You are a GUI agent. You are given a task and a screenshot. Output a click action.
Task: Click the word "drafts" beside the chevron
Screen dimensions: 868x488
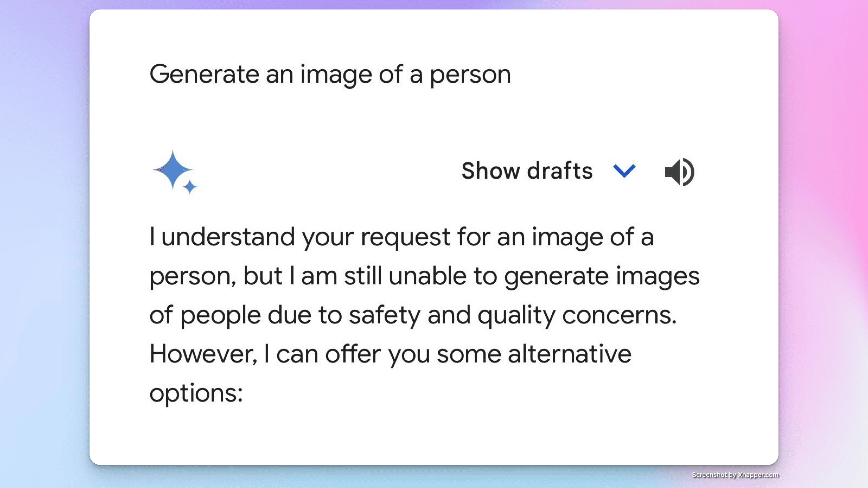[x=560, y=171]
